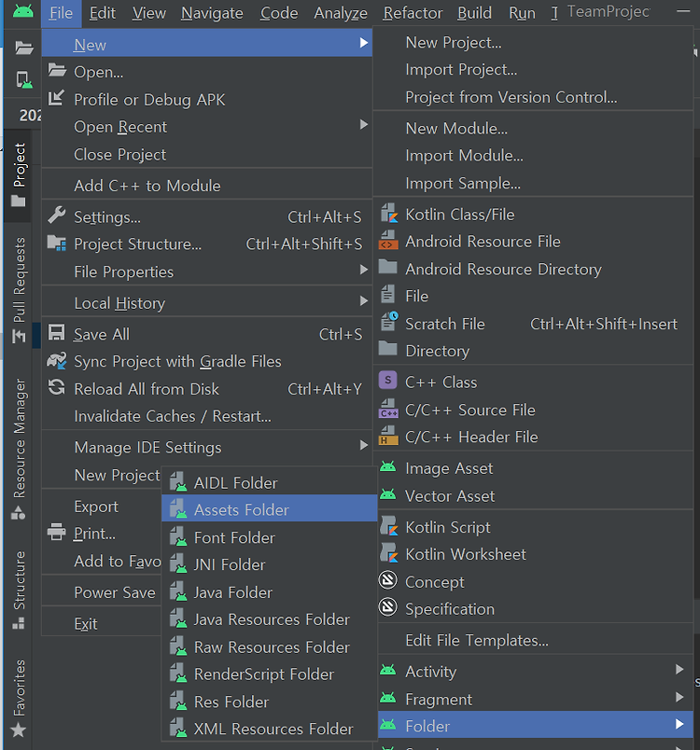The image size is (700, 750).
Task: Choose Font Folder option
Action: [270, 537]
